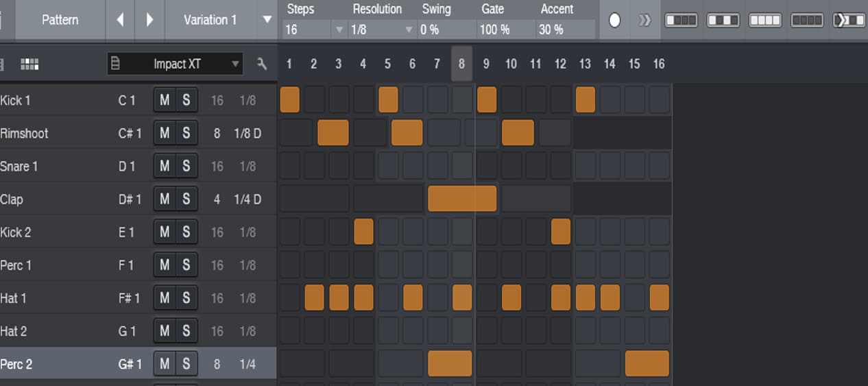
Task: Click the Variation 1 name
Action: 209,19
